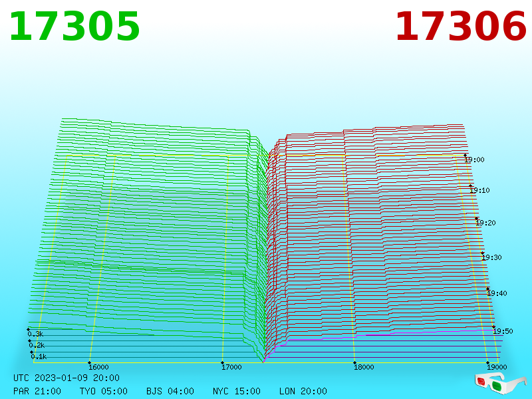Click the 16000 price axis label
Viewport: 532px width, 399px height.
(x=98, y=367)
